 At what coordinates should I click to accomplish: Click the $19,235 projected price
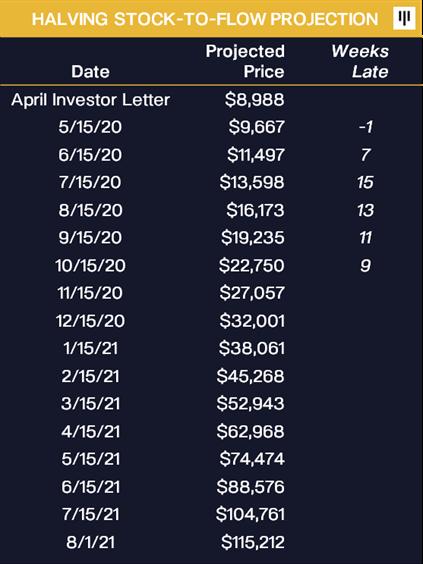click(253, 238)
